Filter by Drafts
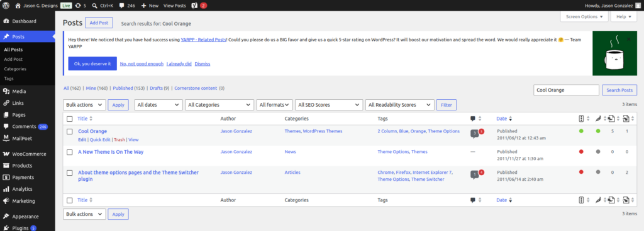 (x=160, y=88)
